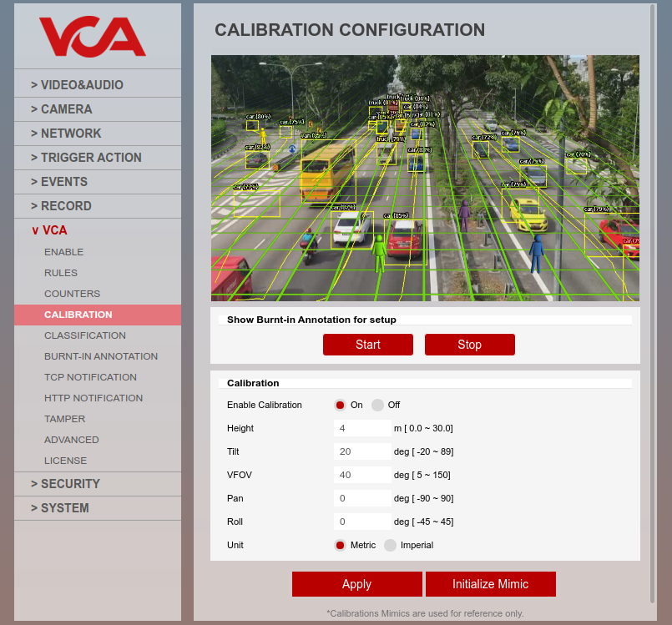672x625 pixels.
Task: Click the blue mimic figure in preview
Action: tap(536, 254)
